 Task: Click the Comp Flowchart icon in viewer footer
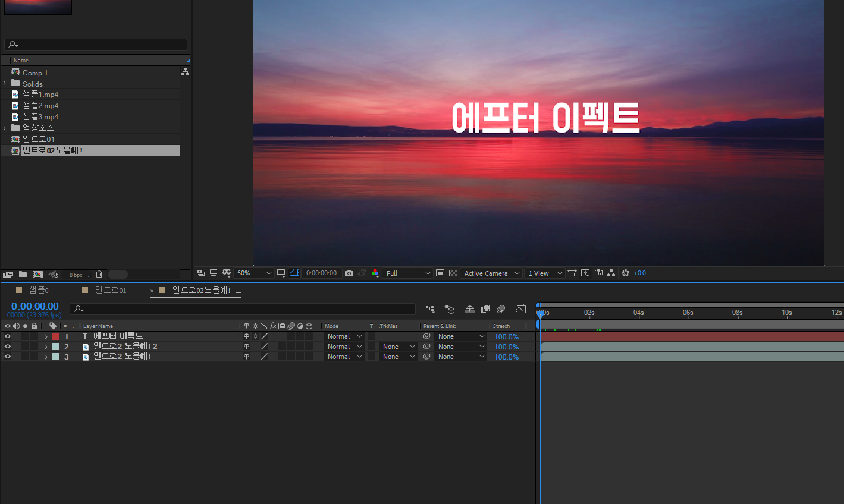pyautogui.click(x=611, y=273)
